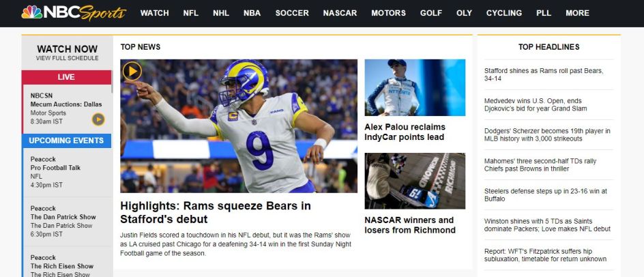Image resolution: width=644 pixels, height=277 pixels.
Task: Play the Rams highlights video icon
Action: click(132, 72)
